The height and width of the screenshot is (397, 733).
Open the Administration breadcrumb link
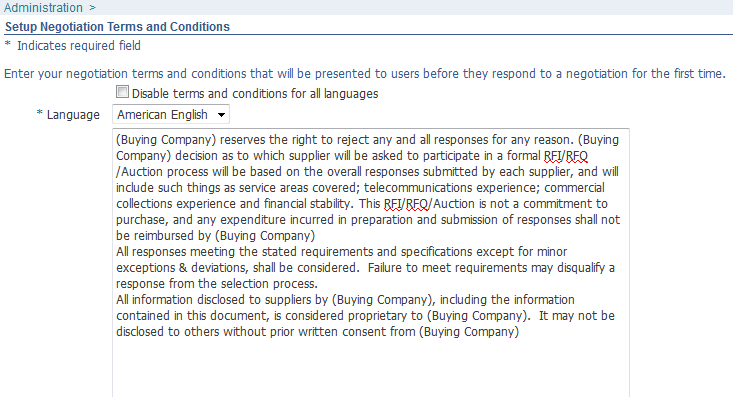click(43, 7)
